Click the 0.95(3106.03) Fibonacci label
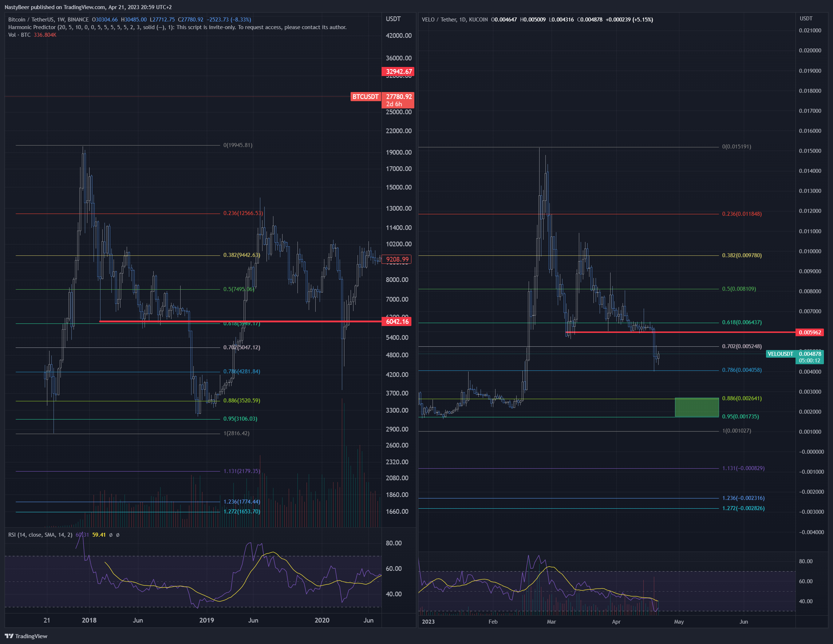The height and width of the screenshot is (644, 833). (x=240, y=419)
